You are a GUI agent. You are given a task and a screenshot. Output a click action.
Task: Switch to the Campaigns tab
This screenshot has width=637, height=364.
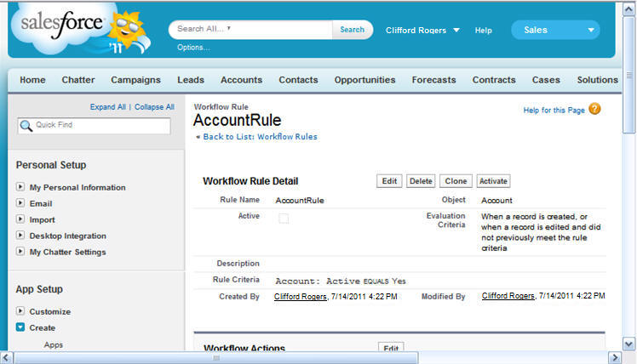click(x=135, y=80)
